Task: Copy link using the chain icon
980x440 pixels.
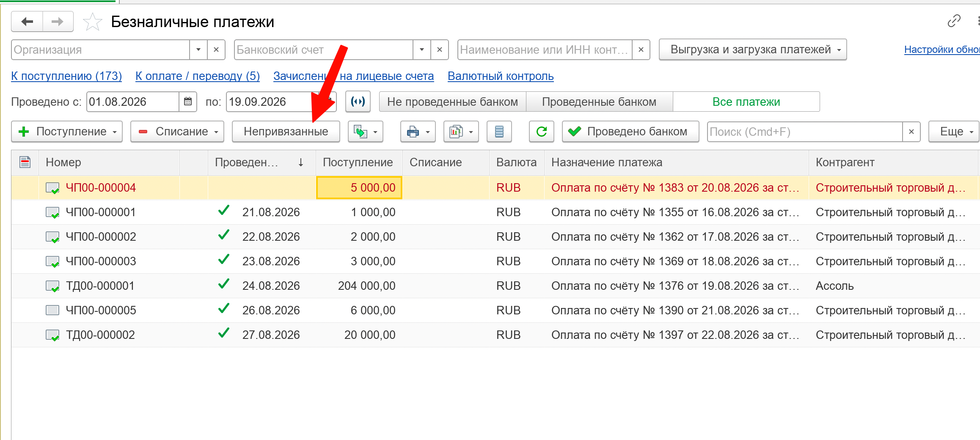Action: click(954, 21)
